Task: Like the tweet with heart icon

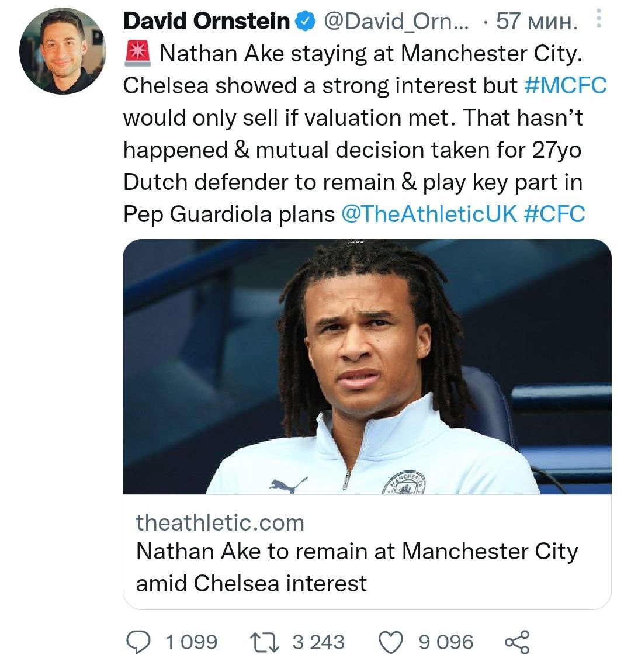Action: click(392, 642)
